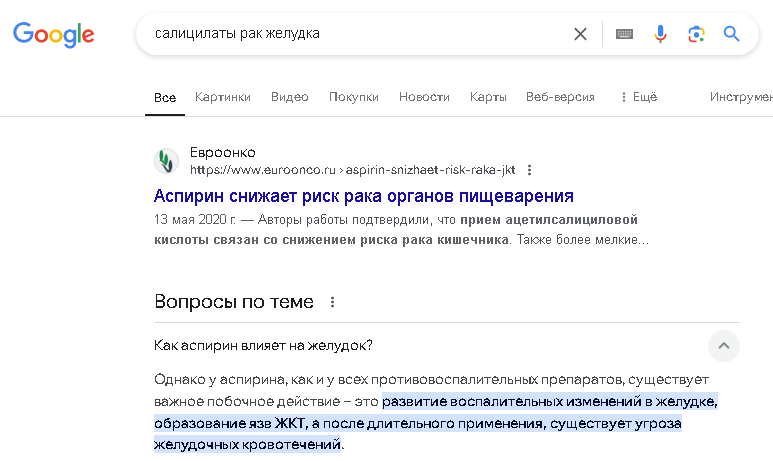This screenshot has height=461, width=773.
Task: Click the answer text starting Однако у аспирина
Action: point(436,412)
